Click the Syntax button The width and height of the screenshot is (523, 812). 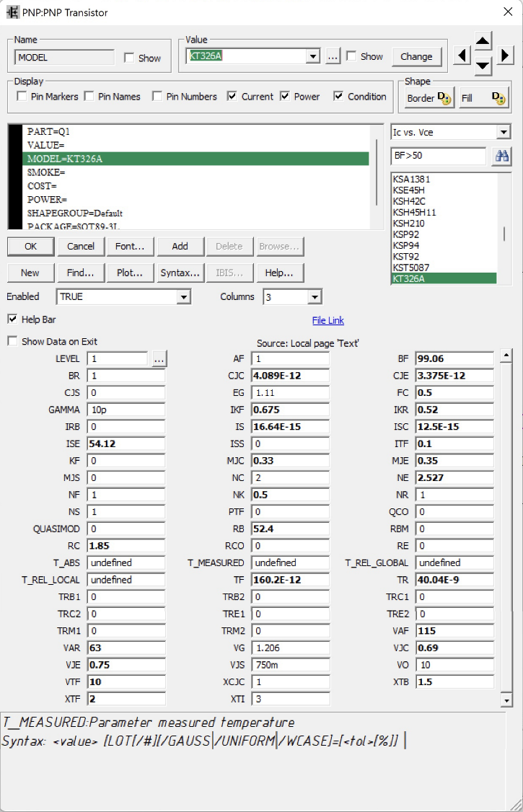(180, 273)
